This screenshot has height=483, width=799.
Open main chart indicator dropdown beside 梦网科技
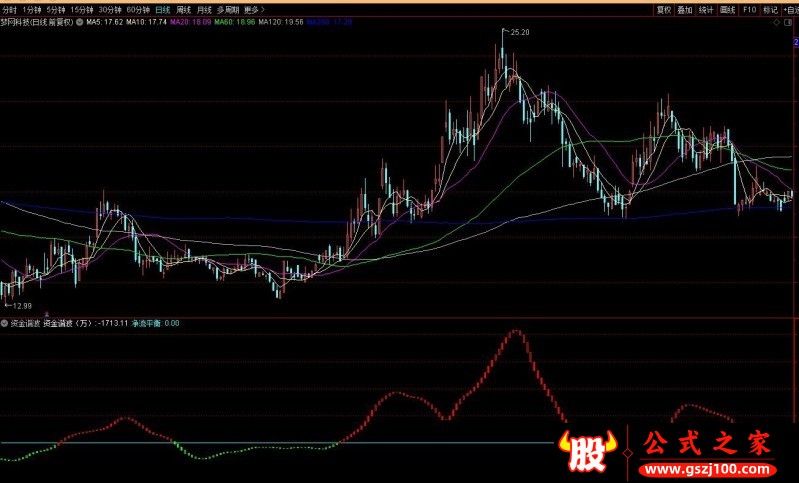click(80, 22)
